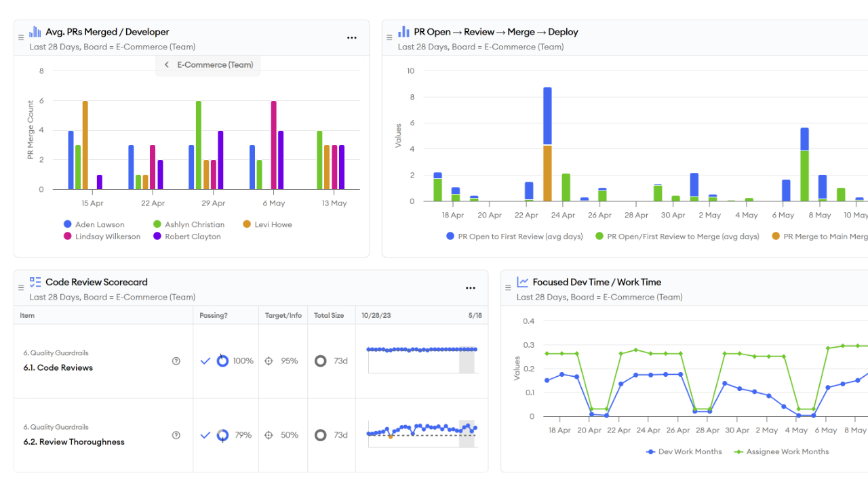Toggle the Aden Lawson legend series
Image resolution: width=868 pixels, height=488 pixels.
[x=94, y=224]
